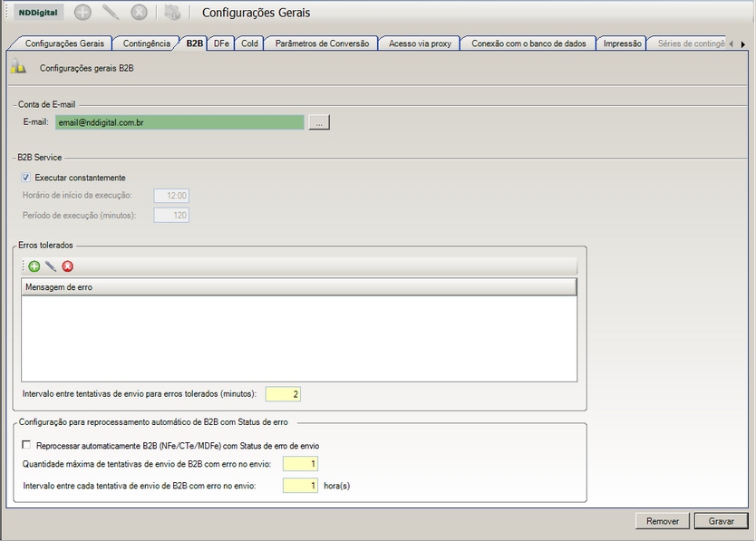Click the Conta de E-mail group label
Viewport: 756px width, 541px height.
47,104
